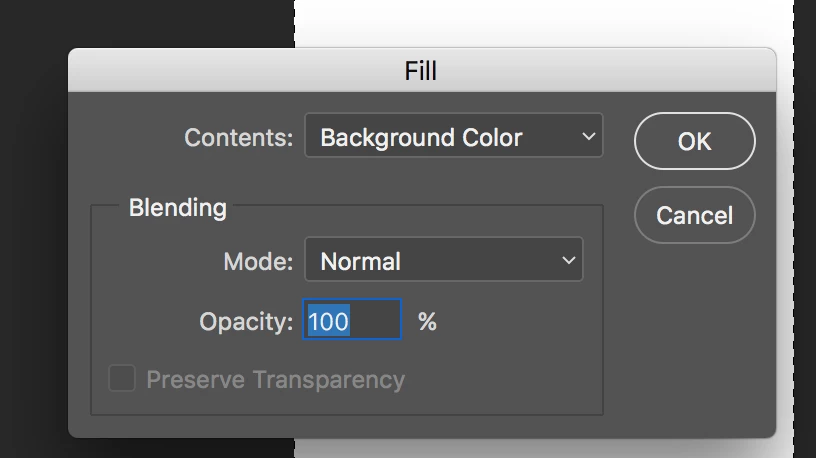
Task: Click the percent sign beside Opacity
Action: (x=427, y=322)
